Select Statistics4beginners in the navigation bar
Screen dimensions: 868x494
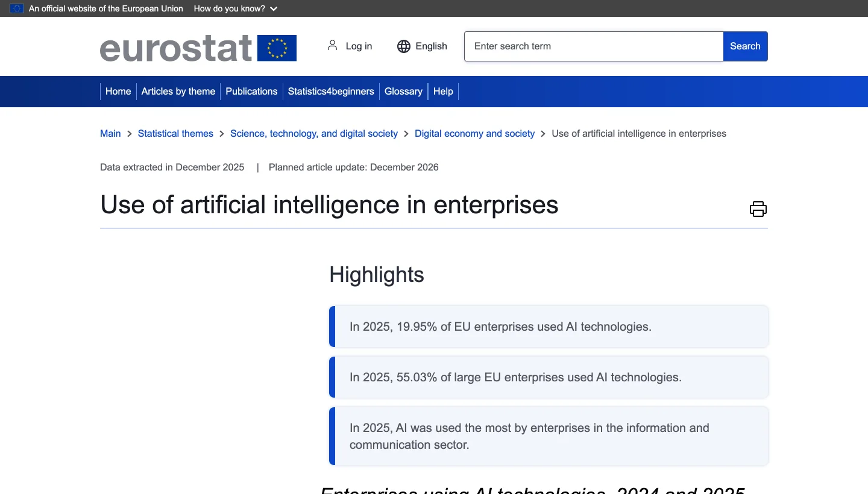[331, 92]
